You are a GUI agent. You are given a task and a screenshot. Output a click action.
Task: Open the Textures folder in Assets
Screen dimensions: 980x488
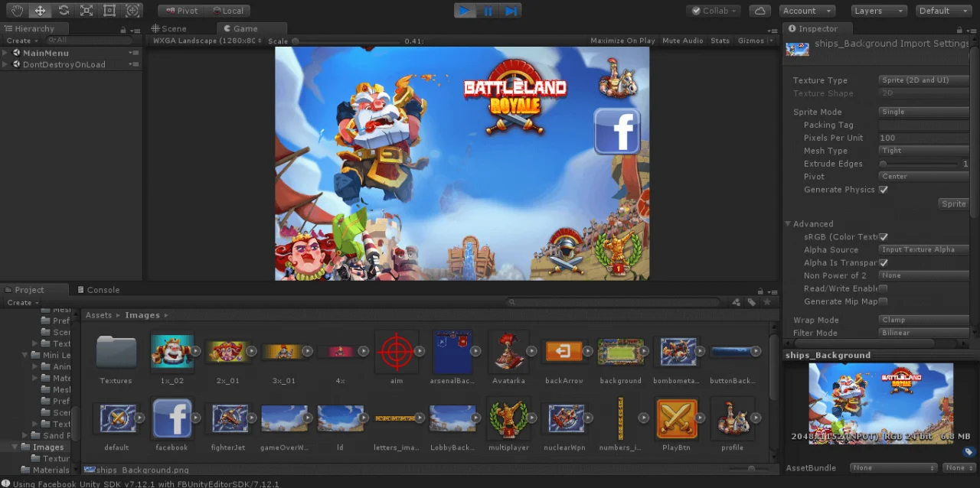pos(116,351)
